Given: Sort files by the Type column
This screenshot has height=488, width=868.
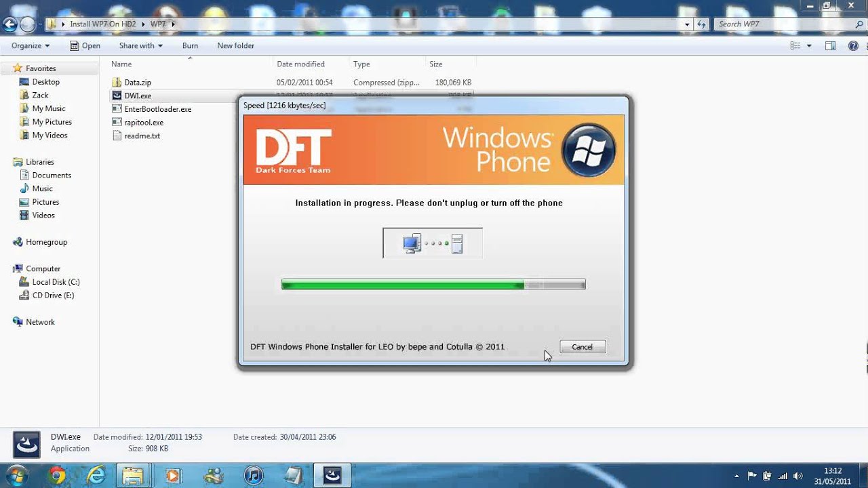Looking at the screenshot, I should [361, 64].
